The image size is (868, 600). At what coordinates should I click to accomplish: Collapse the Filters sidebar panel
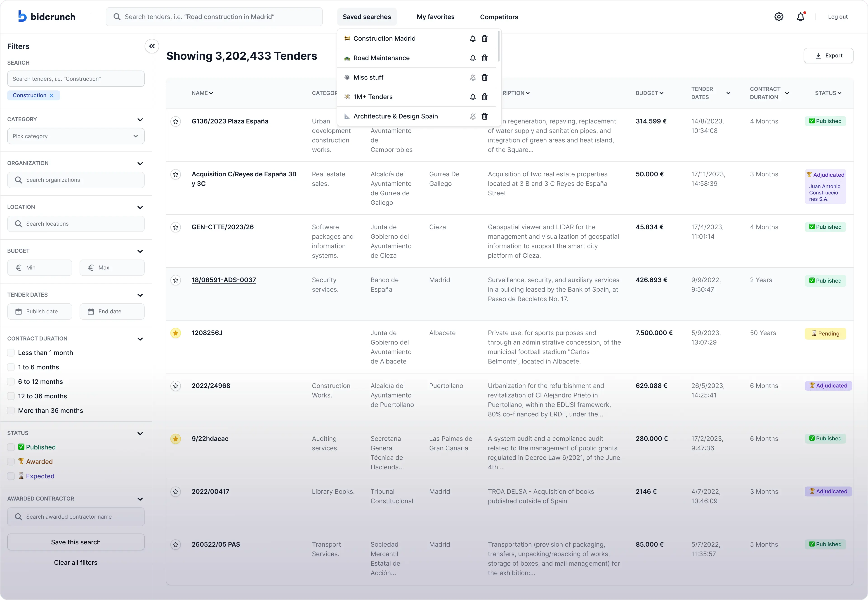click(152, 46)
